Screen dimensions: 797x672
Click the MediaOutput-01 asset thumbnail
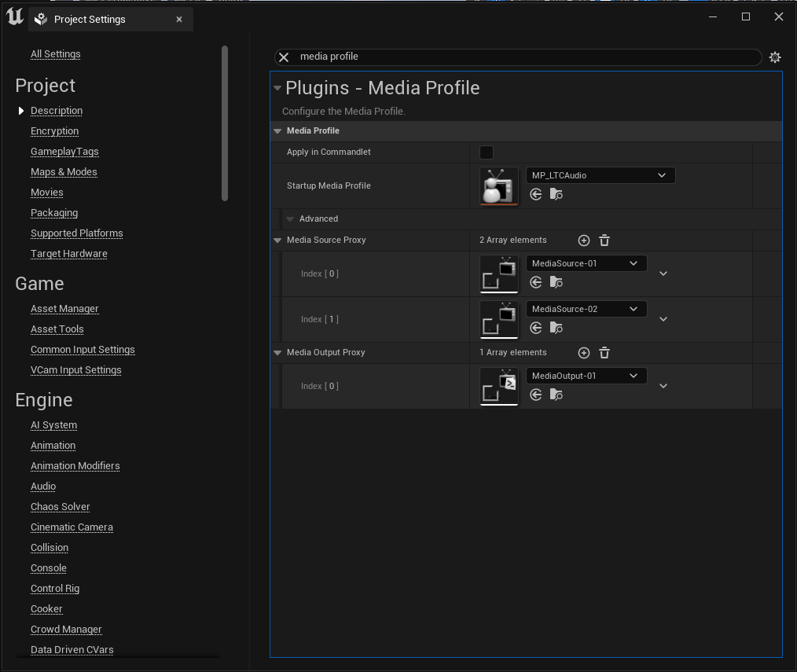coord(499,387)
